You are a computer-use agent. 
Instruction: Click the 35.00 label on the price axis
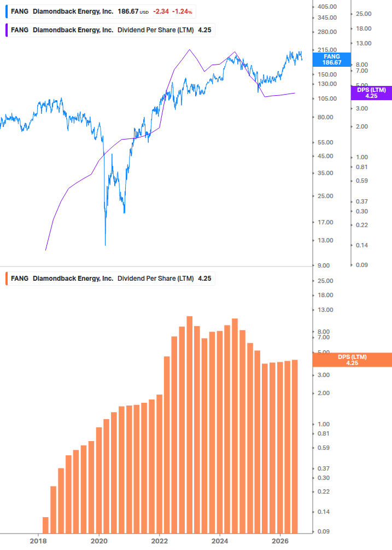click(325, 173)
